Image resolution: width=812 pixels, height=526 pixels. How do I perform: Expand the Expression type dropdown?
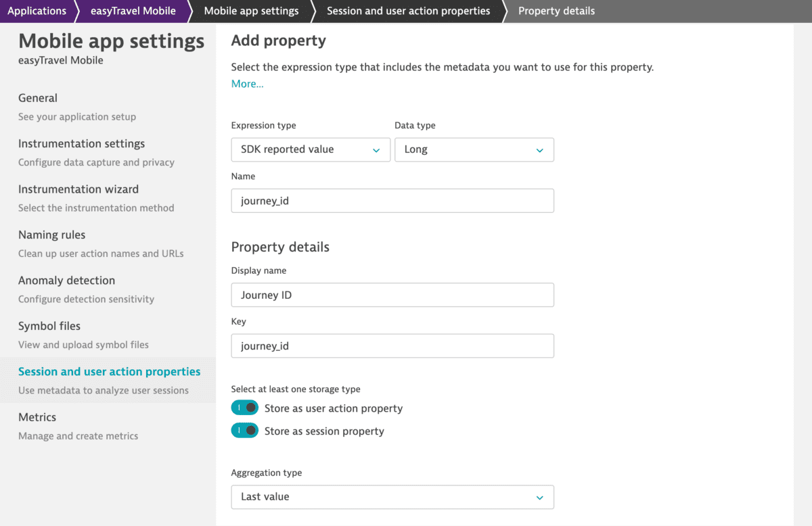tap(310, 149)
